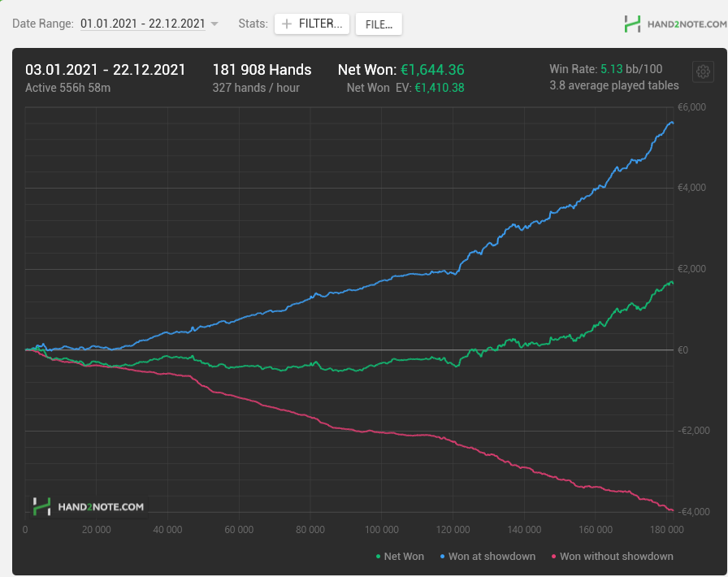The height and width of the screenshot is (577, 728).
Task: Click the 181 908 Hands text
Action: [262, 70]
